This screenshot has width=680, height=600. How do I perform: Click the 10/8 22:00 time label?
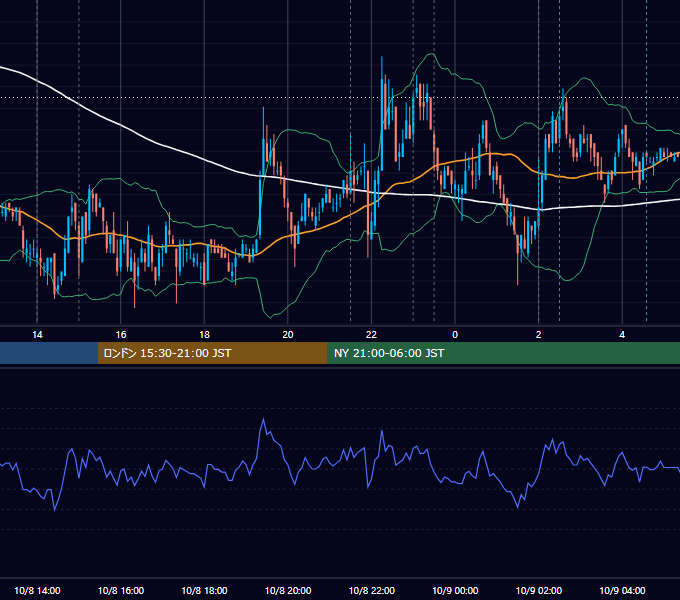[372, 590]
